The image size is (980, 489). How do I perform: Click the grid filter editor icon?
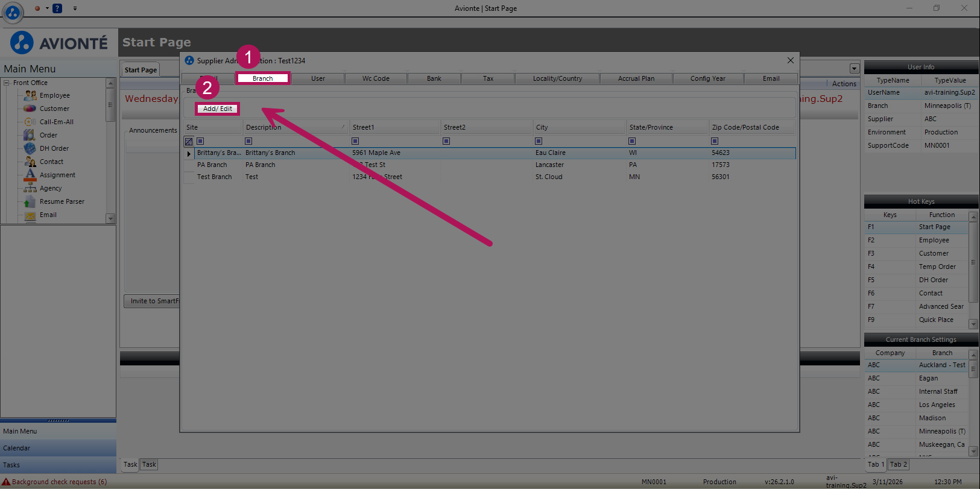(189, 141)
